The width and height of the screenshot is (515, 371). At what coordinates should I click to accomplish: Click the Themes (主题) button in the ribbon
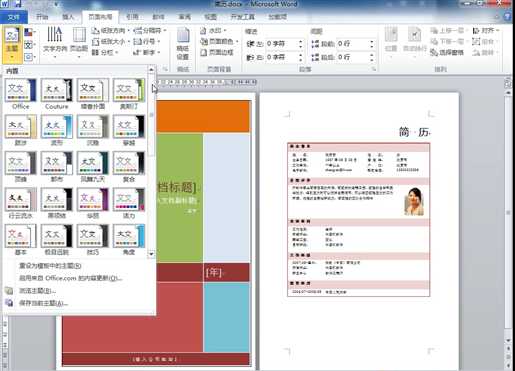(x=12, y=44)
